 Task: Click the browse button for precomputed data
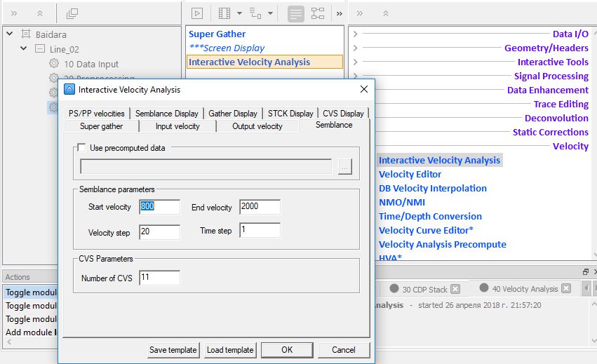[x=345, y=167]
